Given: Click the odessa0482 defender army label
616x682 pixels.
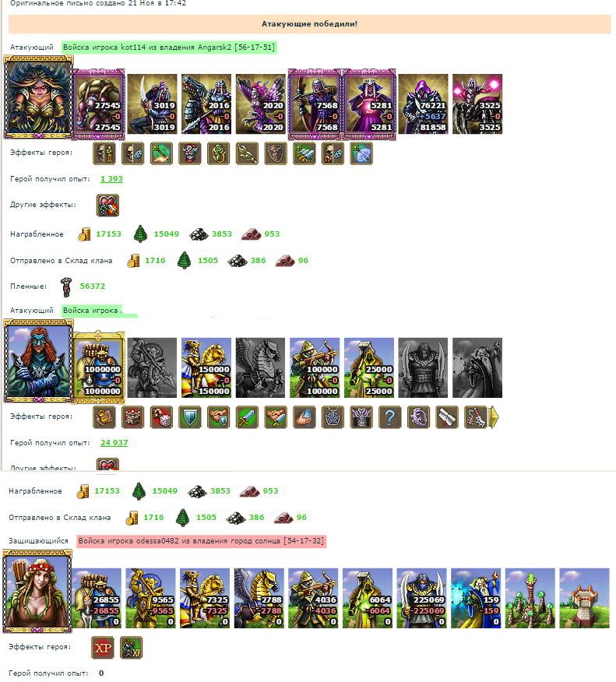Looking at the screenshot, I should 201,541.
